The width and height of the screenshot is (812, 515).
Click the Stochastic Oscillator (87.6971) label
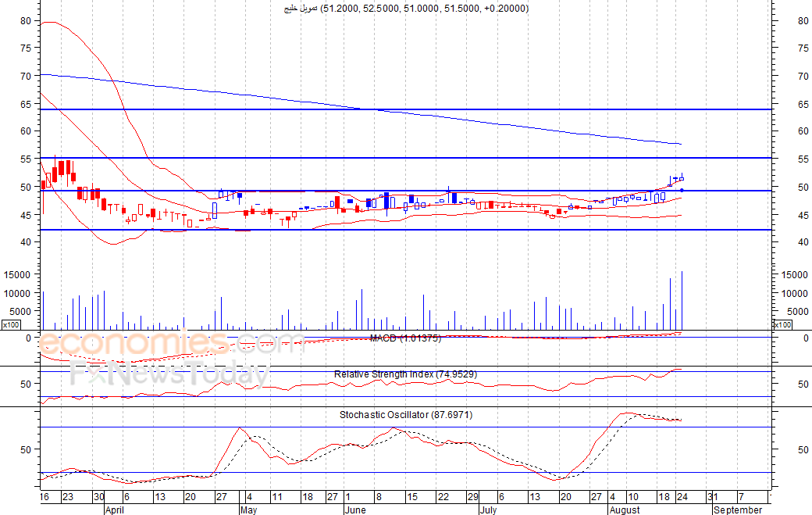click(x=406, y=415)
